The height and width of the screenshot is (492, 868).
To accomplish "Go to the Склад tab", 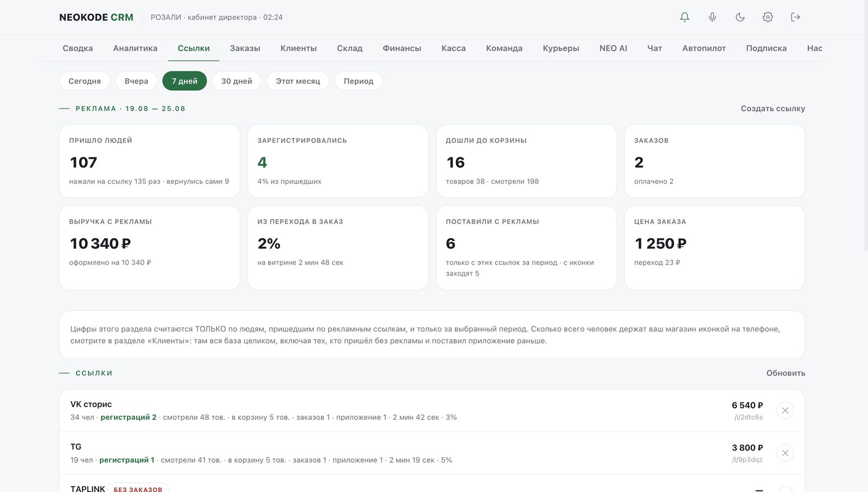I will pos(350,48).
